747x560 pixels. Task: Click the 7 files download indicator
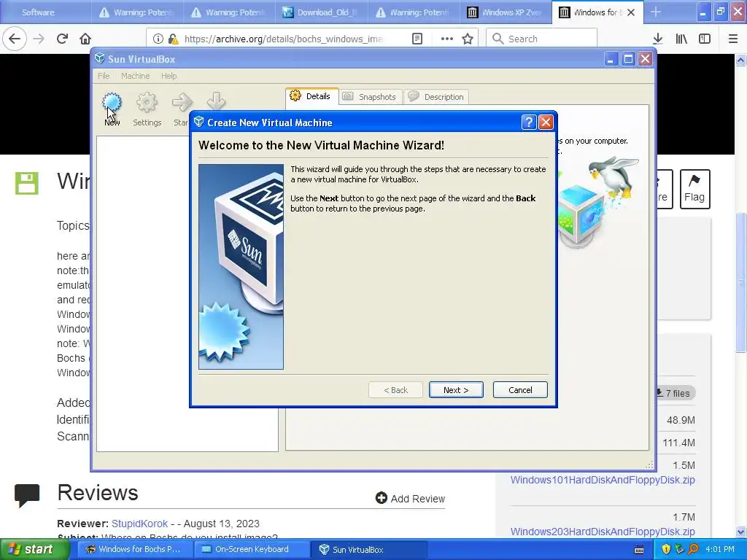coord(675,393)
